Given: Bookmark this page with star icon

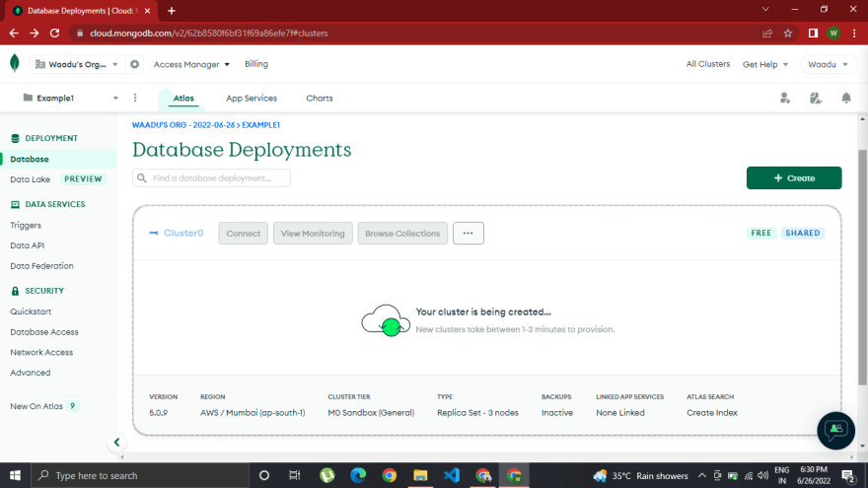Looking at the screenshot, I should pyautogui.click(x=788, y=34).
